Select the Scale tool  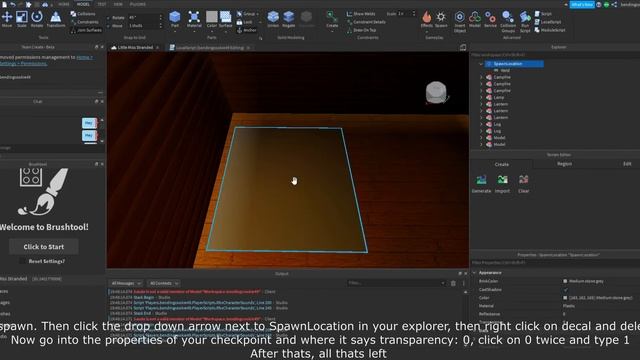22,19
